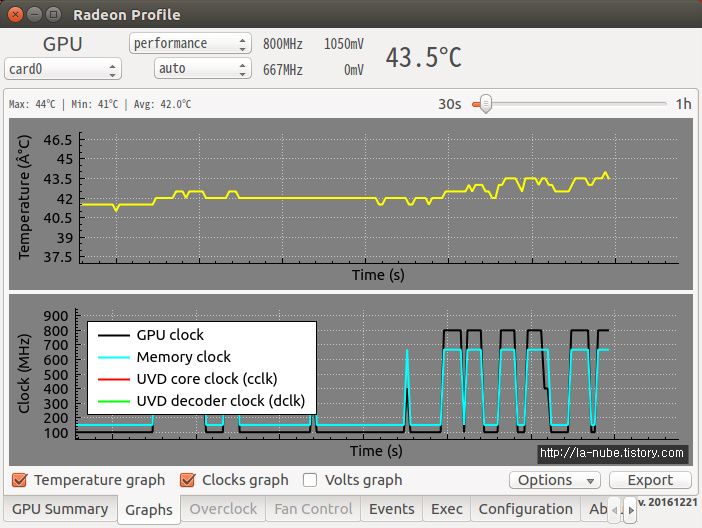Close the Radeon Profile window
This screenshot has height=528, width=702.
15,14
